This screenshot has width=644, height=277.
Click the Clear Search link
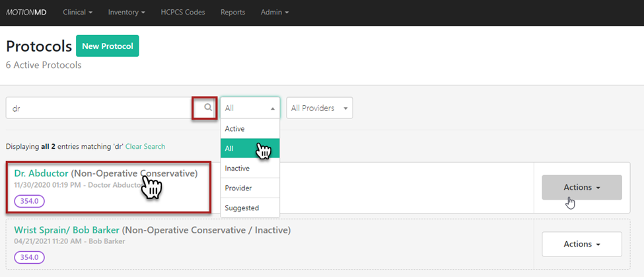[x=145, y=147]
